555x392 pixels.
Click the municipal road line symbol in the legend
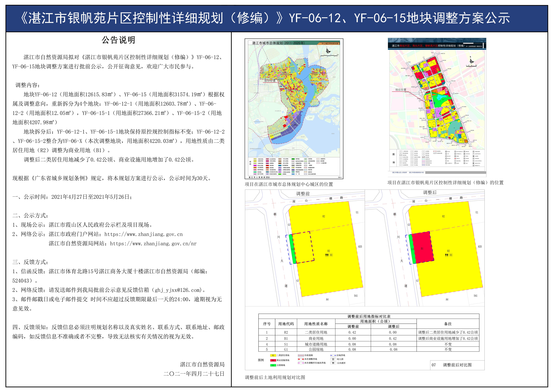click(x=301, y=355)
